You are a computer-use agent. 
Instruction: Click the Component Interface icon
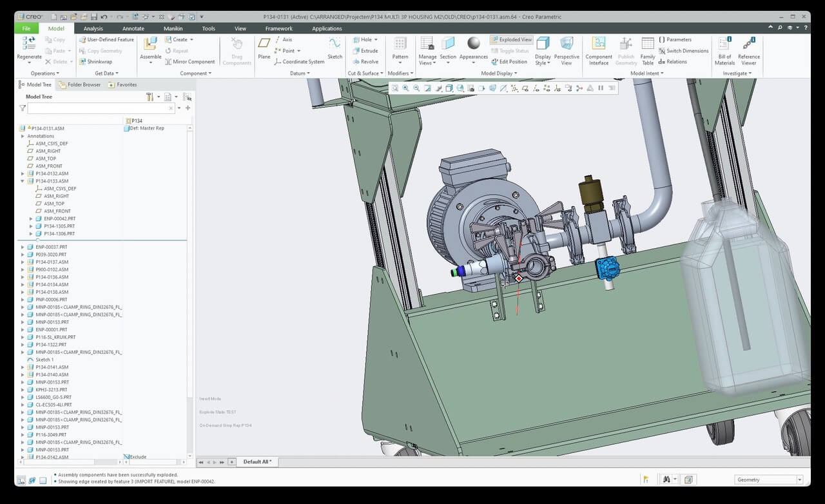coord(599,44)
